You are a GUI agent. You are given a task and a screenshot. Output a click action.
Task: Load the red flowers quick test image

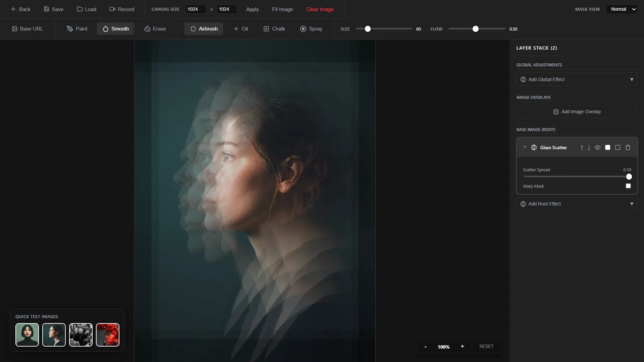tap(108, 335)
